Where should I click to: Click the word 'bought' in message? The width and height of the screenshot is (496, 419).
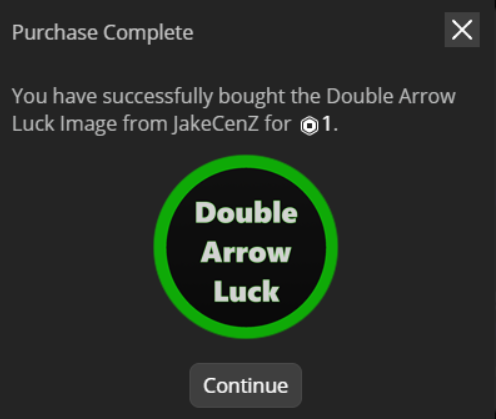252,97
